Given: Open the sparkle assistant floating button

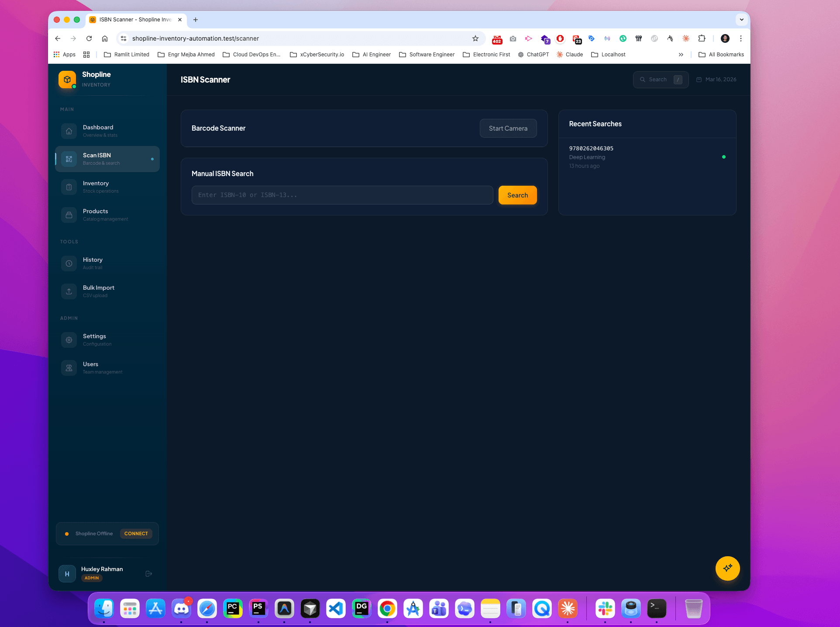Looking at the screenshot, I should 727,568.
